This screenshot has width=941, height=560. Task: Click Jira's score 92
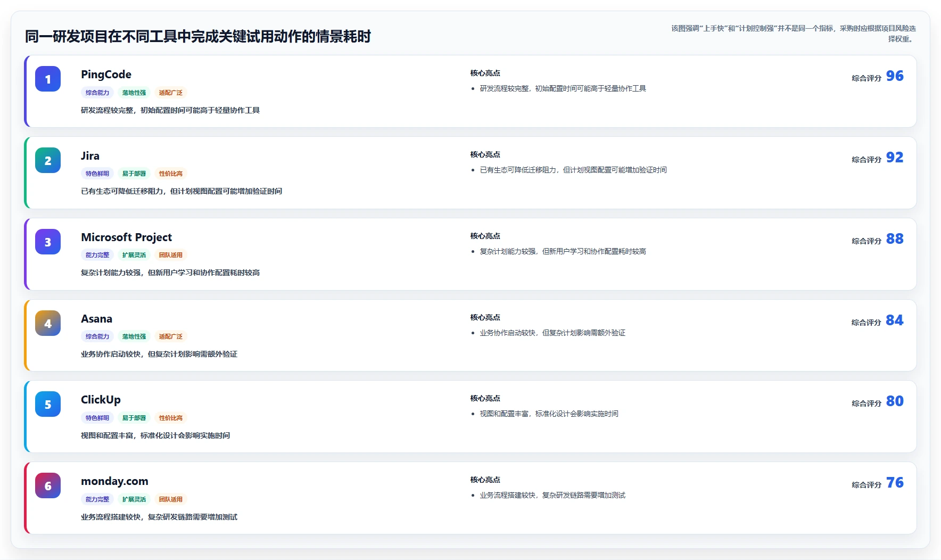point(895,158)
